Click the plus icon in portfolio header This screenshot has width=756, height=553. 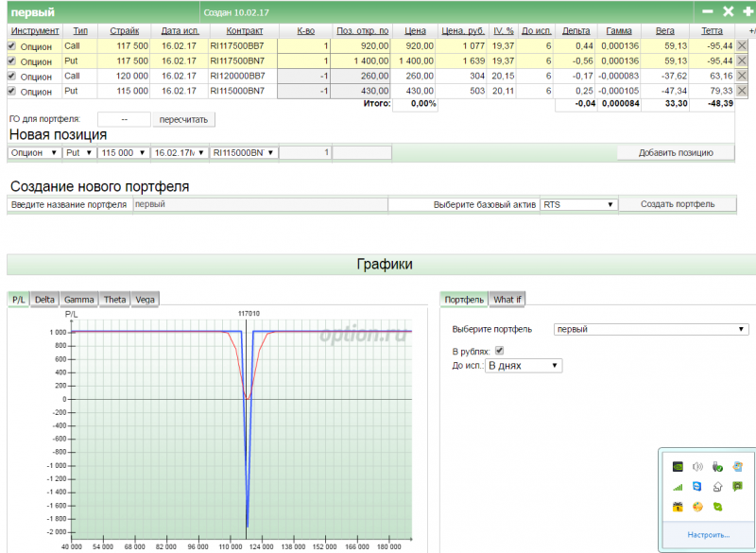point(748,11)
